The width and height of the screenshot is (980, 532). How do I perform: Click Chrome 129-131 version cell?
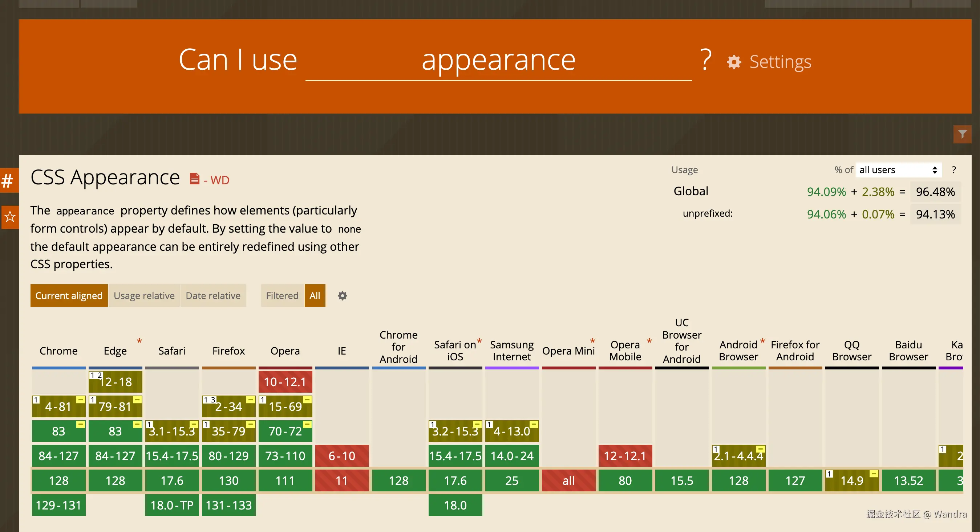(x=58, y=505)
